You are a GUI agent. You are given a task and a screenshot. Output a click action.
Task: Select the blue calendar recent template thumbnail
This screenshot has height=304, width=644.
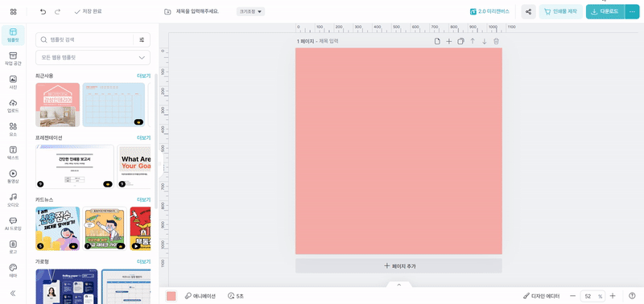[114, 105]
